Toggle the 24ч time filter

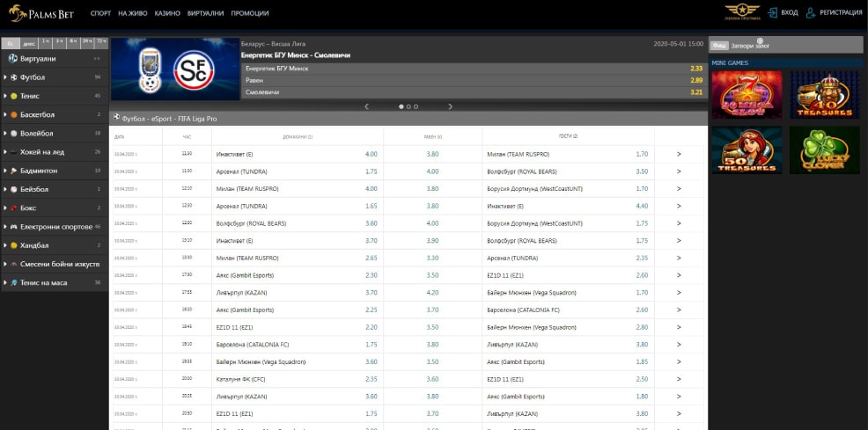86,42
